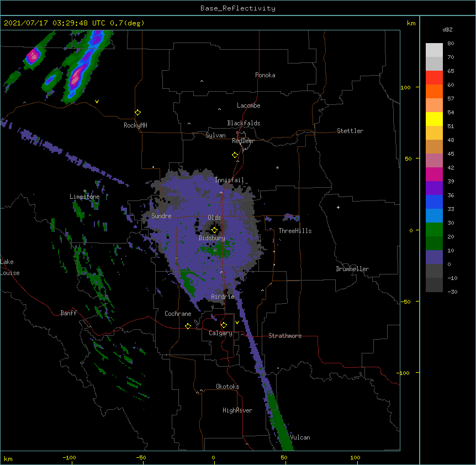Click the Sylvan label
The width and height of the screenshot is (476, 465).
click(x=215, y=135)
